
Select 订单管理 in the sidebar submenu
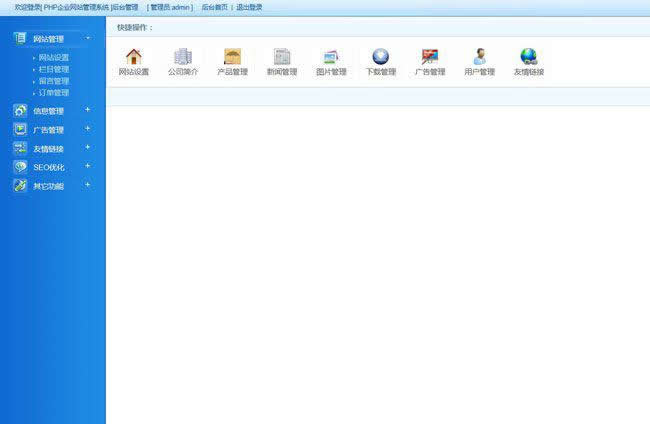[x=54, y=92]
